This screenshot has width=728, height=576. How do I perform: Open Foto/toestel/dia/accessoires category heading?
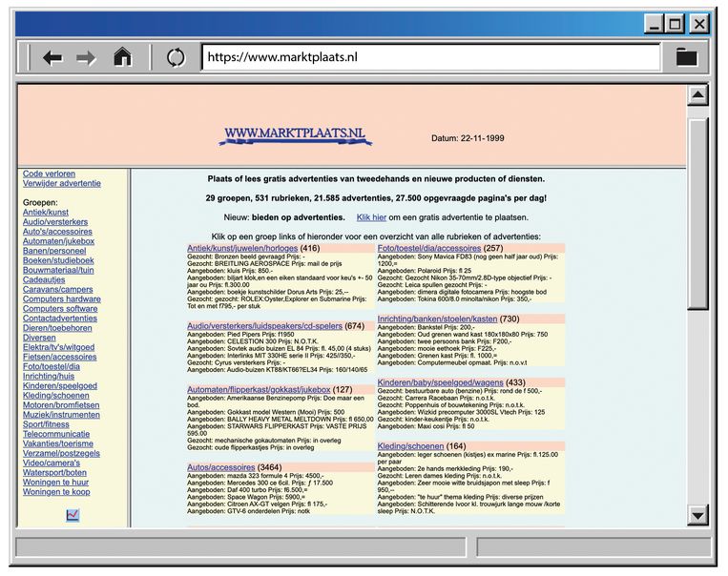pos(428,248)
